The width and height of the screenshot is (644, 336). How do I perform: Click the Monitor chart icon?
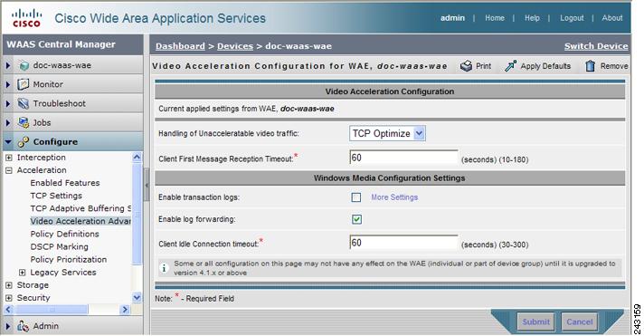coord(24,84)
